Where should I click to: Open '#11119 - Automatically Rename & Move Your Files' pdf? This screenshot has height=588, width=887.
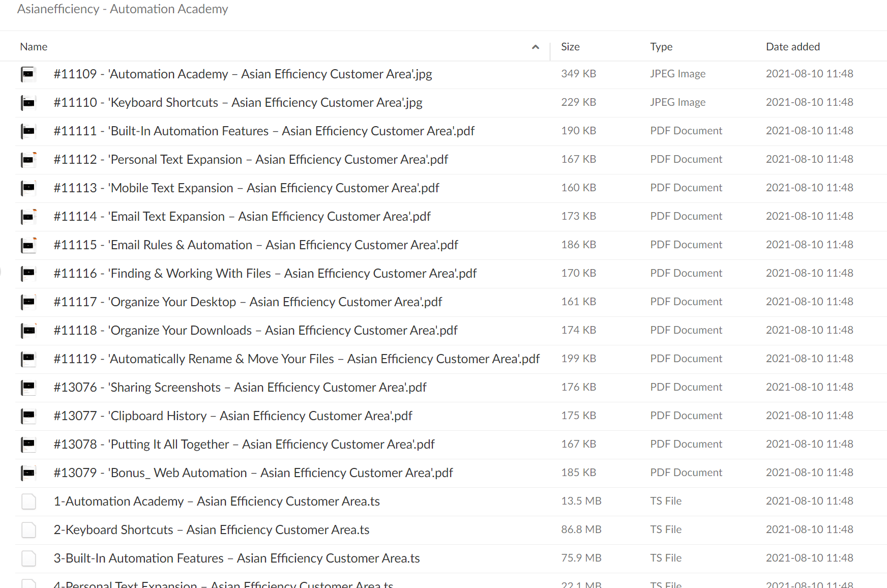(x=297, y=359)
